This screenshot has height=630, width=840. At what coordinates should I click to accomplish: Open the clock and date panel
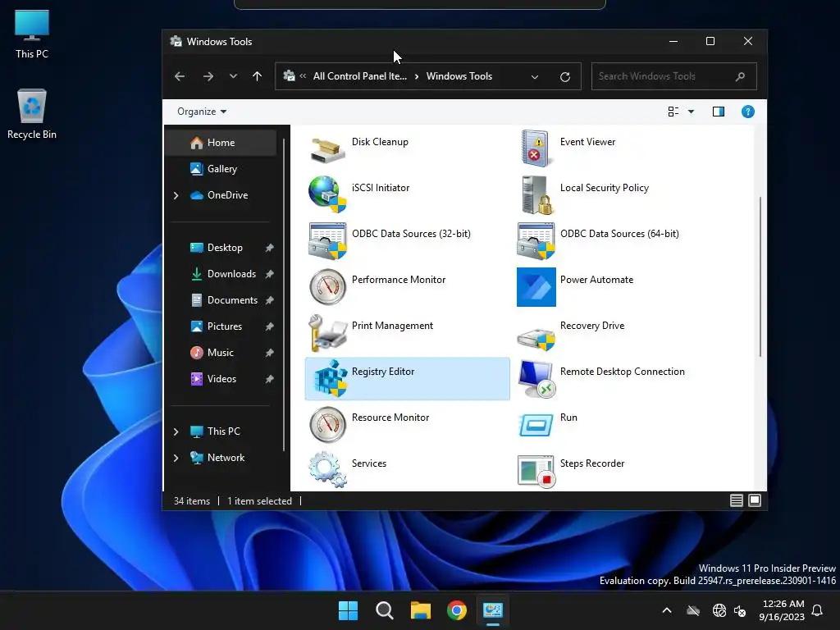coord(782,610)
